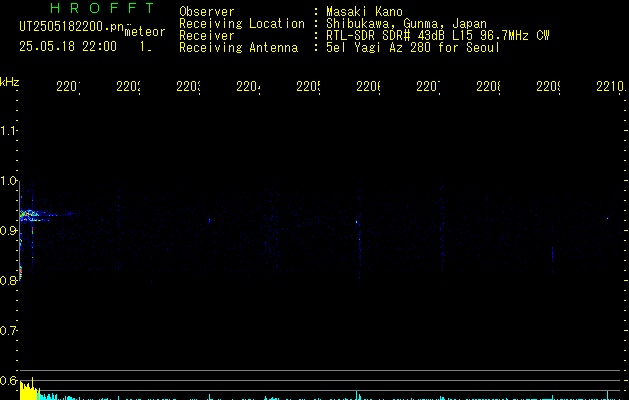Click the kHz axis unit label
Viewport: 629px width, 400px height.
[x=9, y=82]
